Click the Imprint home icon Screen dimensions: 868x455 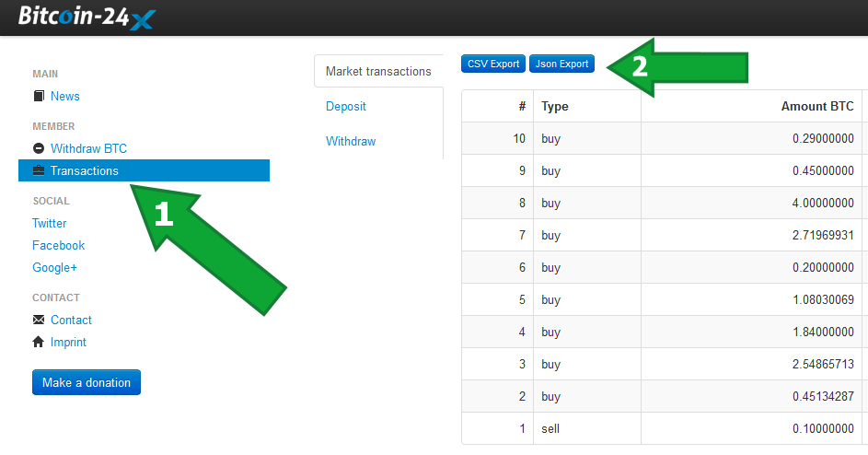point(39,342)
